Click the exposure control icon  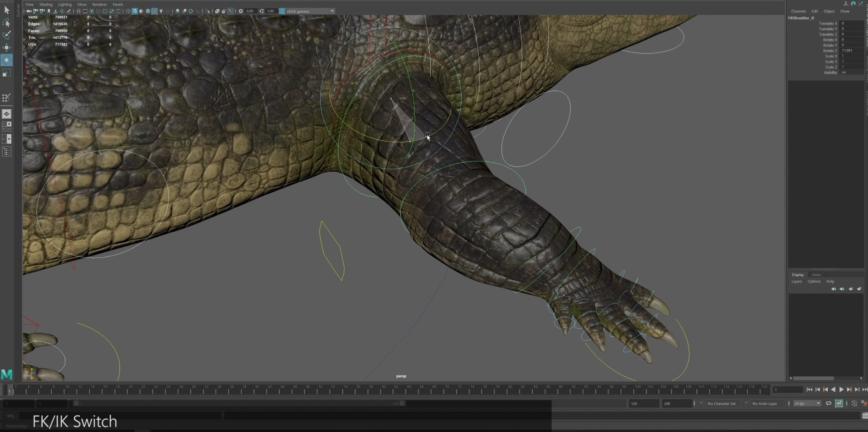pyautogui.click(x=241, y=11)
